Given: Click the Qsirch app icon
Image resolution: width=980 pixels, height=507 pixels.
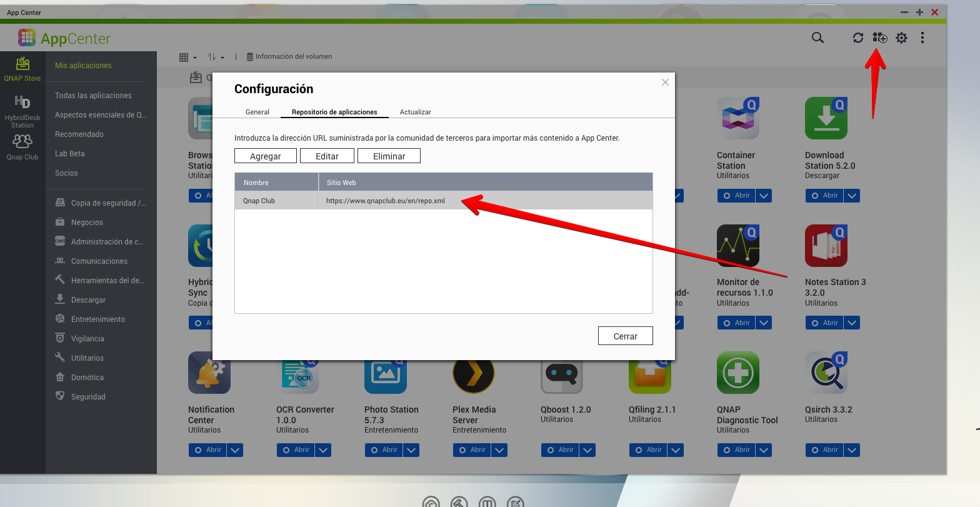Looking at the screenshot, I should (826, 373).
